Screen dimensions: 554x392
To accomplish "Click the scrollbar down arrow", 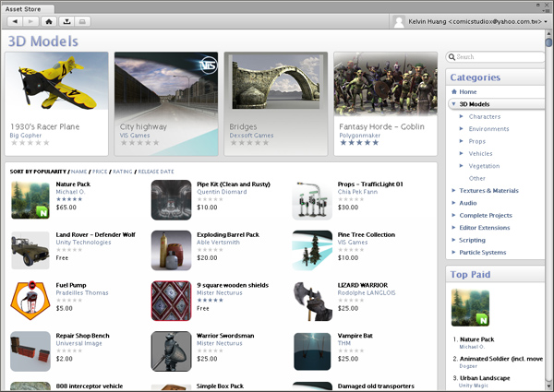I will [548, 386].
